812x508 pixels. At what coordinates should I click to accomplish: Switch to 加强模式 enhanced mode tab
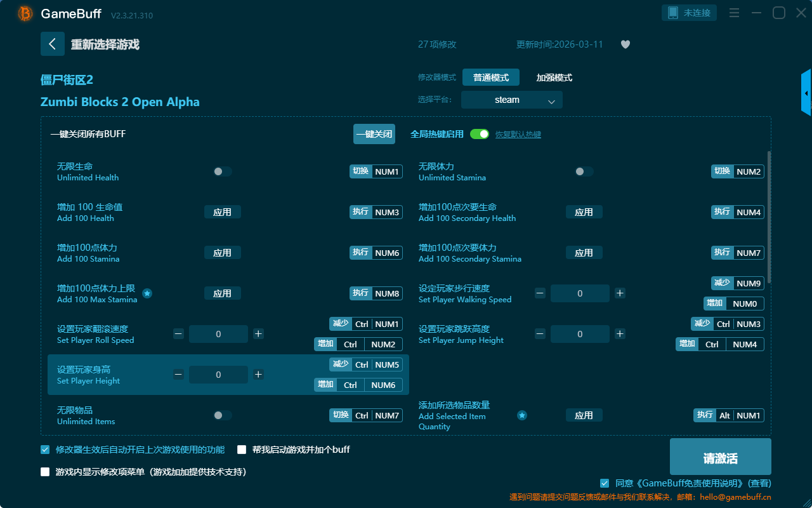pyautogui.click(x=554, y=77)
